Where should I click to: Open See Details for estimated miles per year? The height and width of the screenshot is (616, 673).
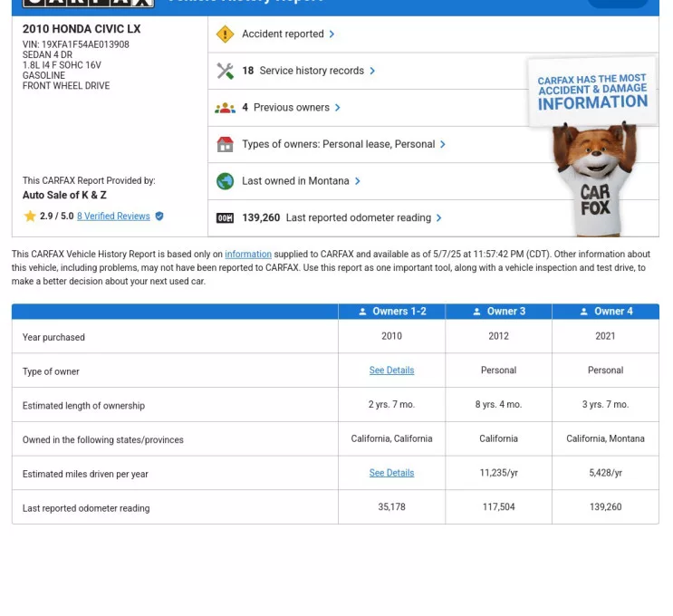point(391,473)
